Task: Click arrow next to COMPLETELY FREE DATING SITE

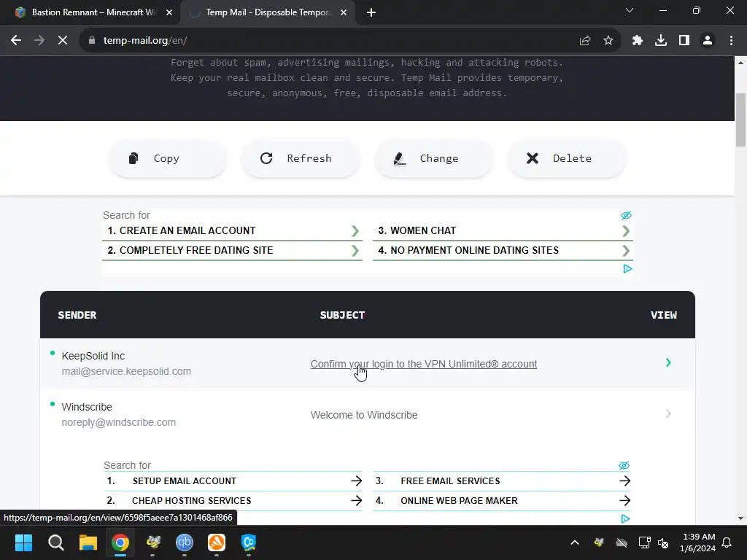Action: click(x=355, y=251)
